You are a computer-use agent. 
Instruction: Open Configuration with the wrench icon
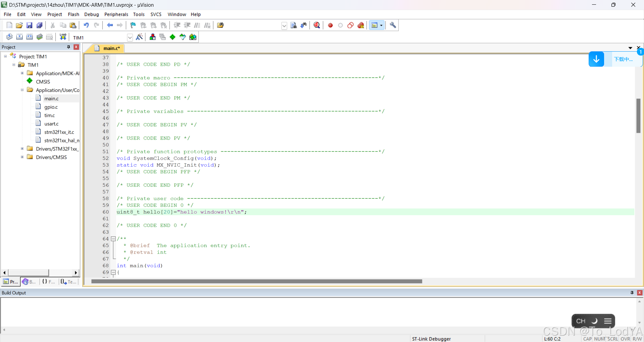coord(393,25)
